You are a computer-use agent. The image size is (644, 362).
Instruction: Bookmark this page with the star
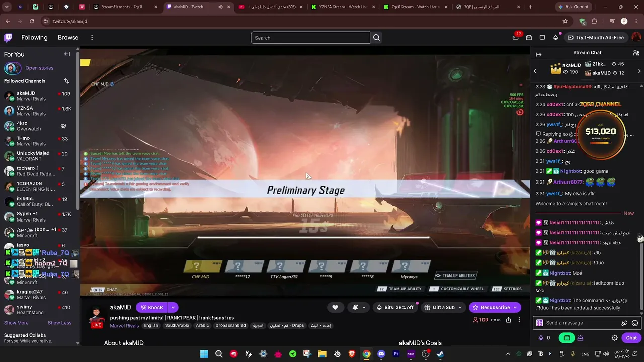click(565, 21)
